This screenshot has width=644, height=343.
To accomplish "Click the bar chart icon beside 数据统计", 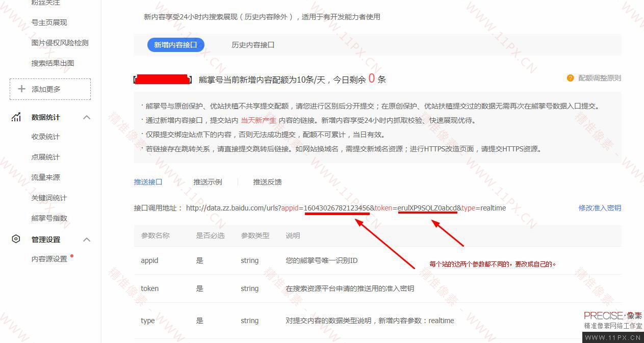I will point(16,117).
